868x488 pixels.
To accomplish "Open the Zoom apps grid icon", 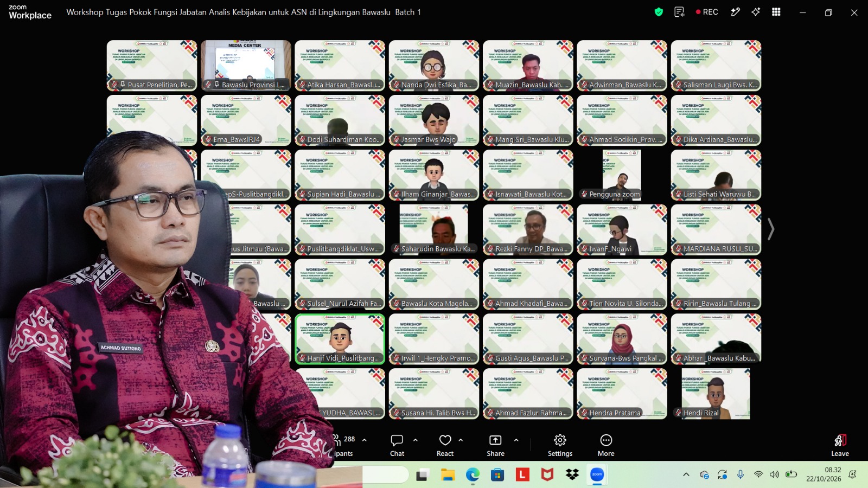I will pyautogui.click(x=776, y=12).
